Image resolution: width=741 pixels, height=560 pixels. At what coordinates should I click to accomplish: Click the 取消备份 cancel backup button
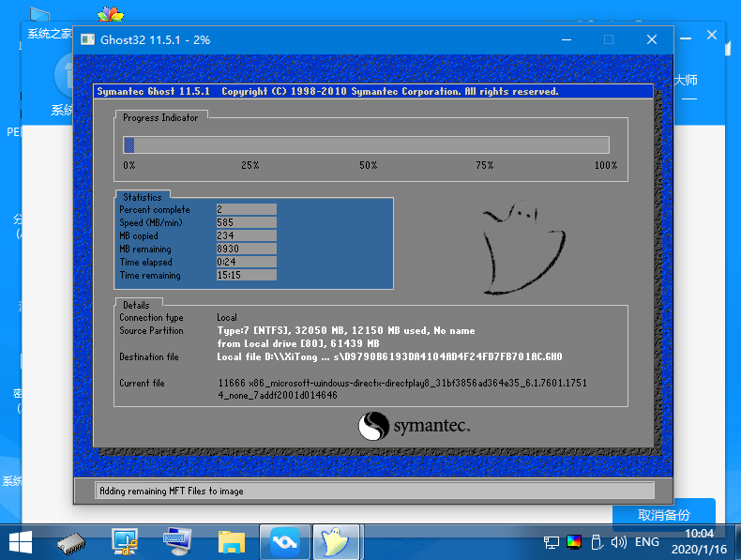pos(663,515)
